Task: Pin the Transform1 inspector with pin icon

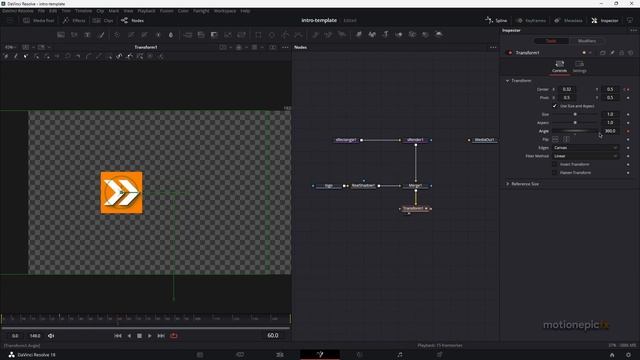Action: pos(612,53)
